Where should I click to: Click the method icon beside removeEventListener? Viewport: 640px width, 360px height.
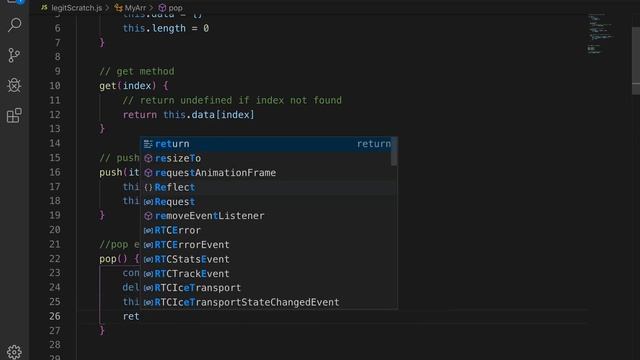pyautogui.click(x=148, y=216)
